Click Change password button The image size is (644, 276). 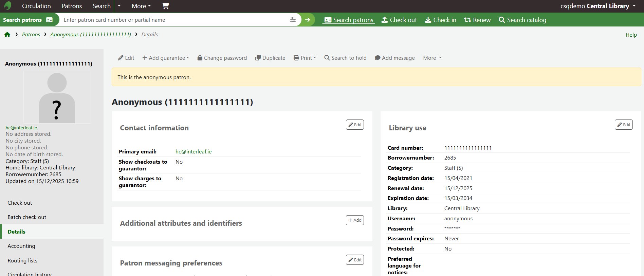[222, 58]
